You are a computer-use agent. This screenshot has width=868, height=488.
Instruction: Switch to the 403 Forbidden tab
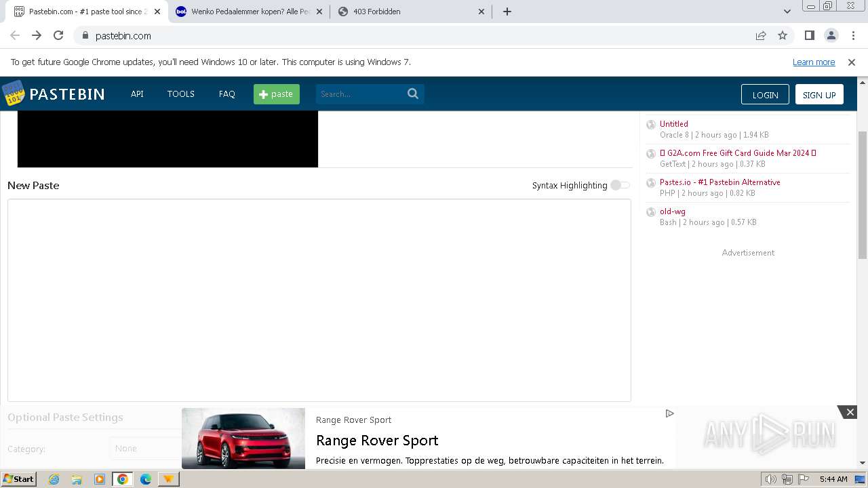point(411,12)
